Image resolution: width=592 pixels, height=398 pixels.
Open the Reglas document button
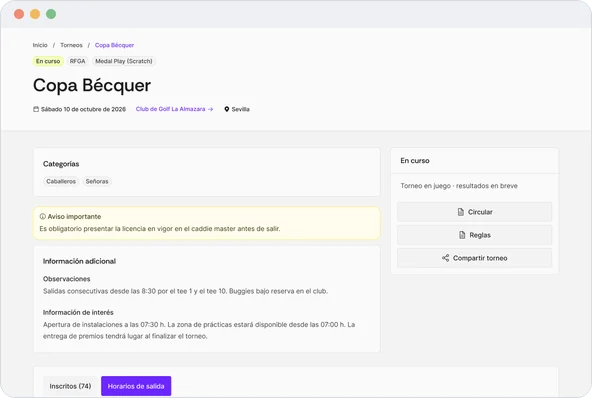[x=474, y=235]
